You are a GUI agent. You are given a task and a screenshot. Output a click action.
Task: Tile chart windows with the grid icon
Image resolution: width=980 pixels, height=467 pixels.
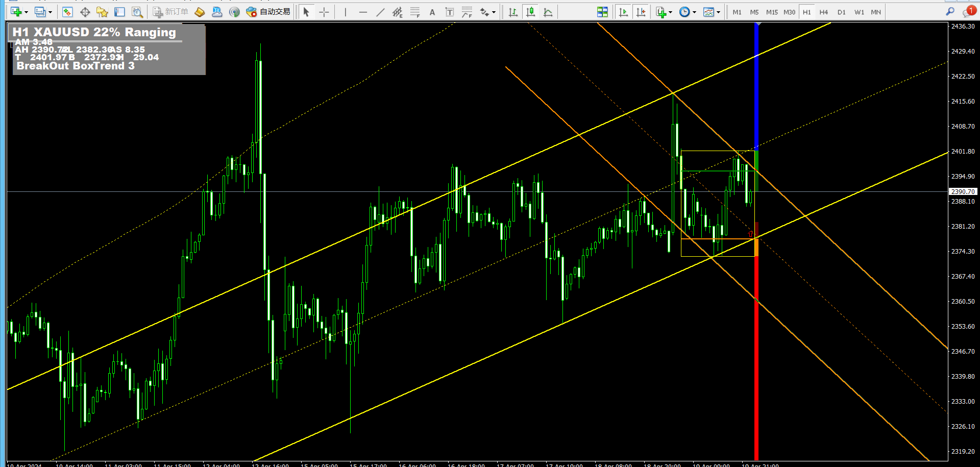[602, 12]
